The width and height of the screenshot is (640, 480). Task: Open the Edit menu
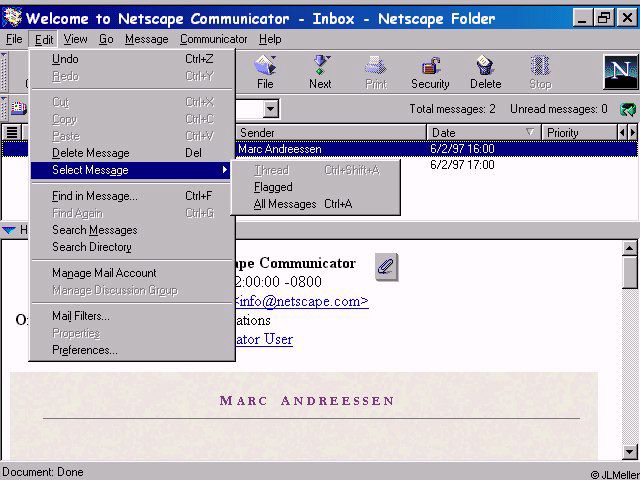pyautogui.click(x=44, y=40)
